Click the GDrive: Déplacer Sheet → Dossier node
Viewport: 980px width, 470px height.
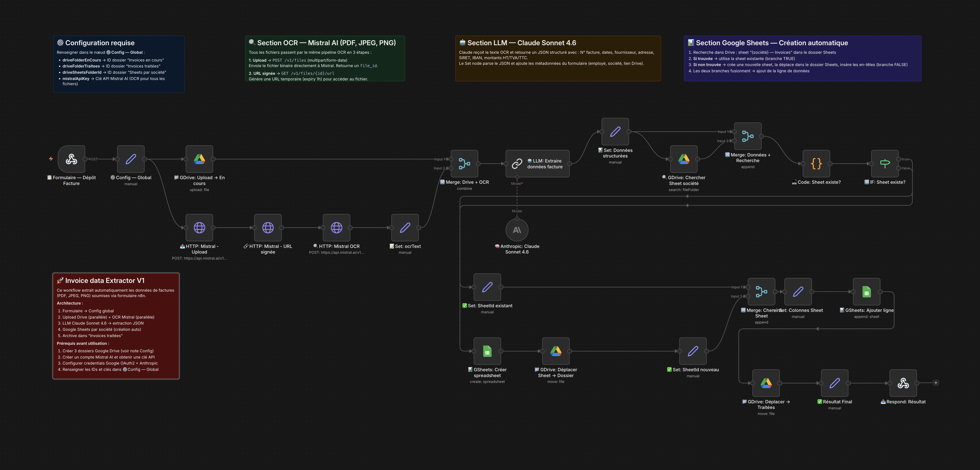[x=556, y=351]
